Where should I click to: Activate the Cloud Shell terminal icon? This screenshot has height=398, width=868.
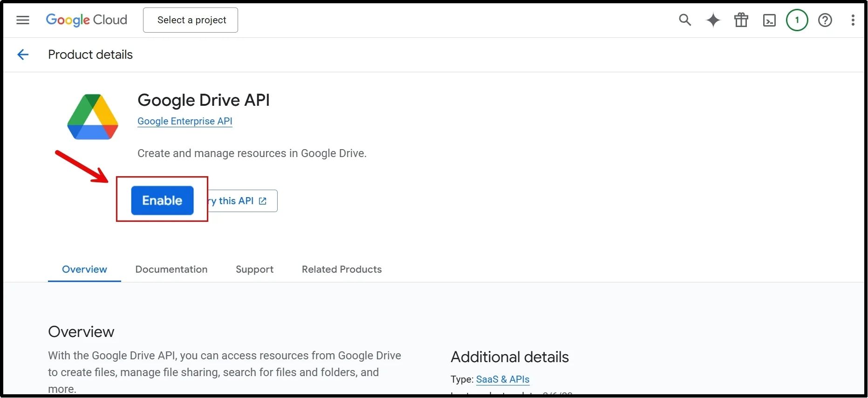[769, 21]
